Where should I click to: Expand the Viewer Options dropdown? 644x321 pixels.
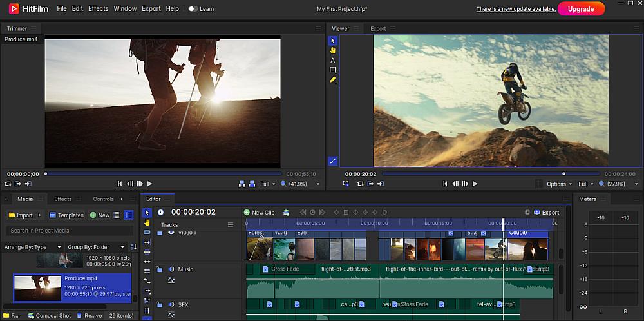[559, 184]
